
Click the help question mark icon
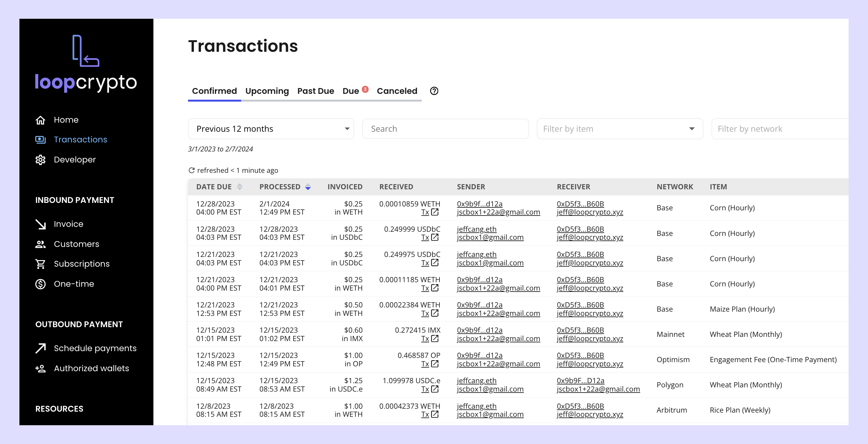434,91
